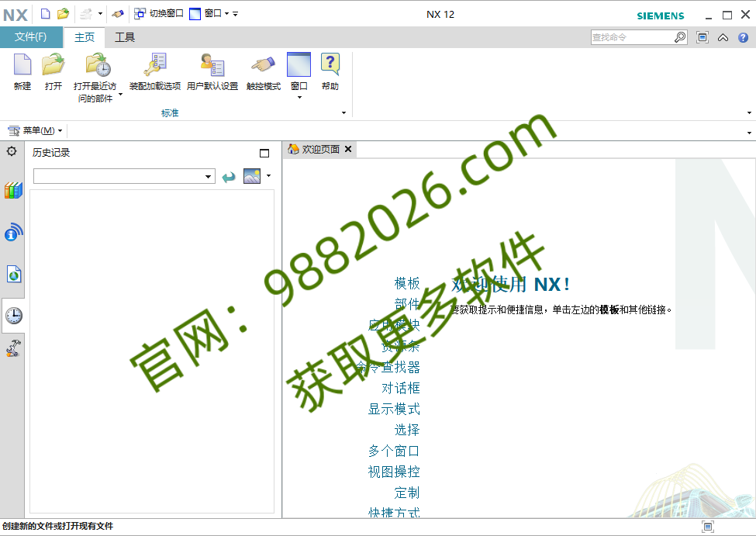Open recently accessed parts (打开最近访问的部件)
The height and width of the screenshot is (536, 756).
pos(95,78)
